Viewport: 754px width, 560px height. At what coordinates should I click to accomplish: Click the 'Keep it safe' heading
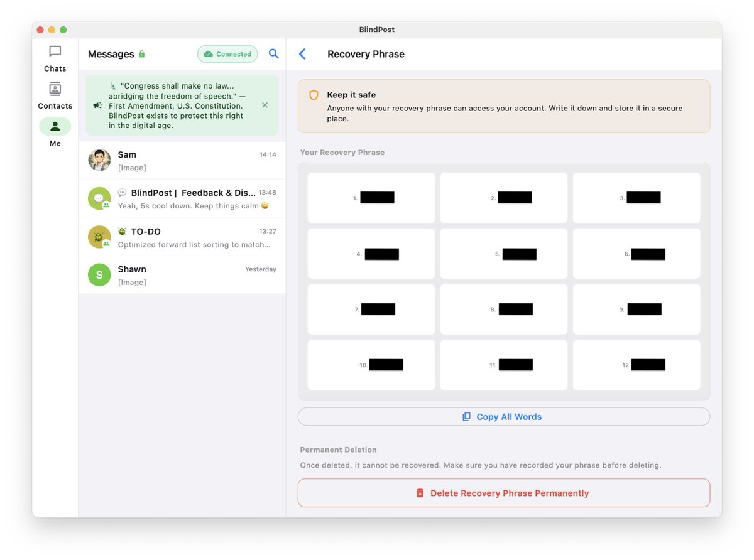coord(351,95)
